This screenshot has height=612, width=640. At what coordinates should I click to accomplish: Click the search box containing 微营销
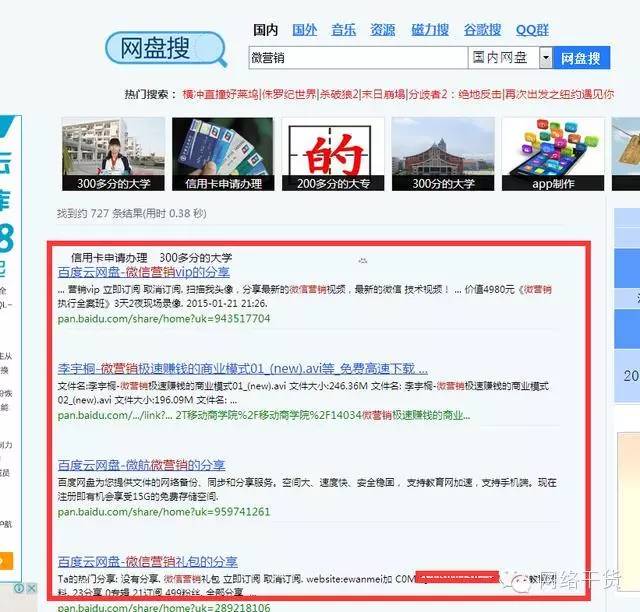point(356,58)
